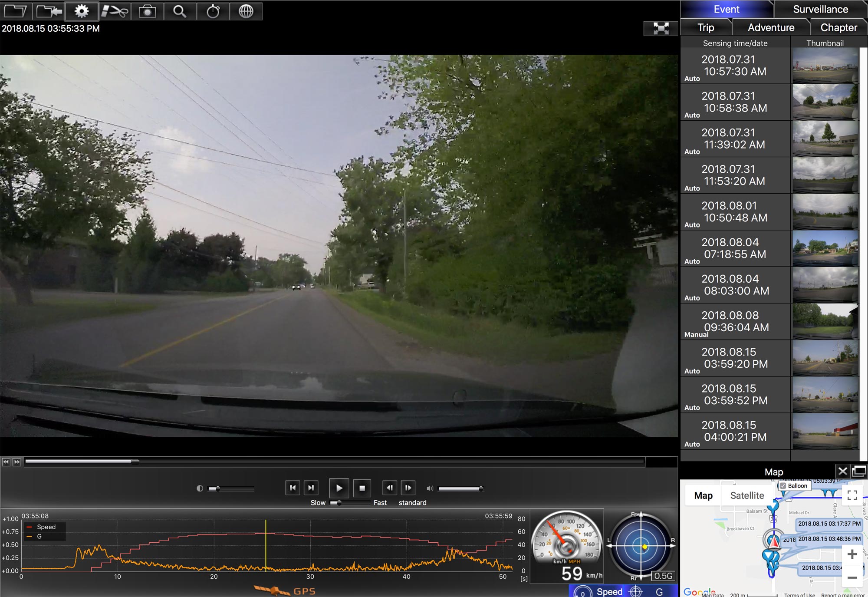The height and width of the screenshot is (597, 868).
Task: Open 2018.08.08 09:36:04 AM Manual thumbnail
Action: 825,321
